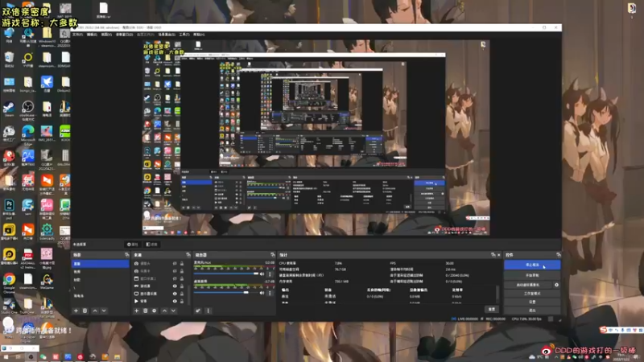The height and width of the screenshot is (362, 644).
Task: Open the Steam desktop icon
Action: point(9,109)
